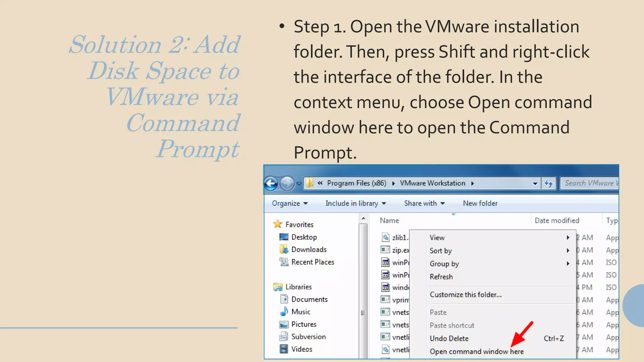Select the last vnetli dll file icon
This screenshot has height=362, width=644.
click(386, 349)
